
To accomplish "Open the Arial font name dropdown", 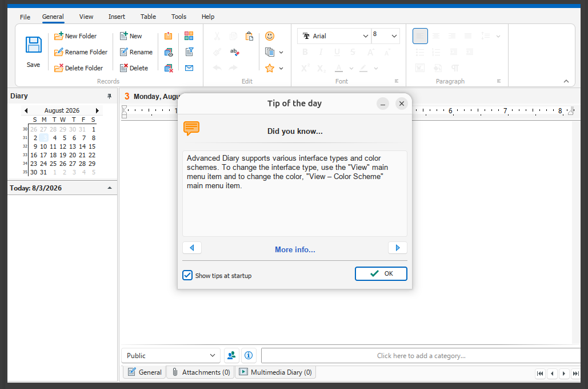I will click(365, 36).
